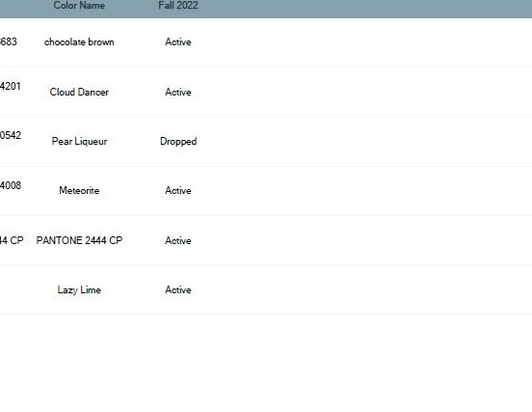The image size is (532, 412).
Task: Click the Active status for Meteorite
Action: [178, 190]
